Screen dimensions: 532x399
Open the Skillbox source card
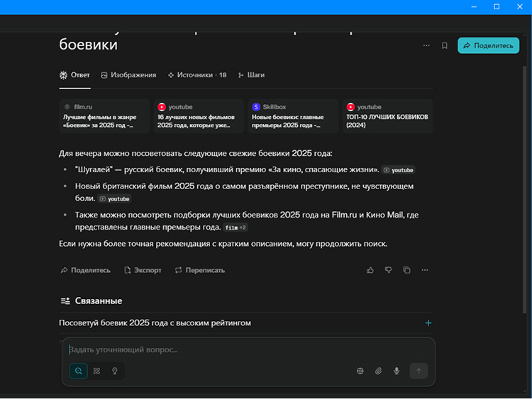[x=293, y=116]
